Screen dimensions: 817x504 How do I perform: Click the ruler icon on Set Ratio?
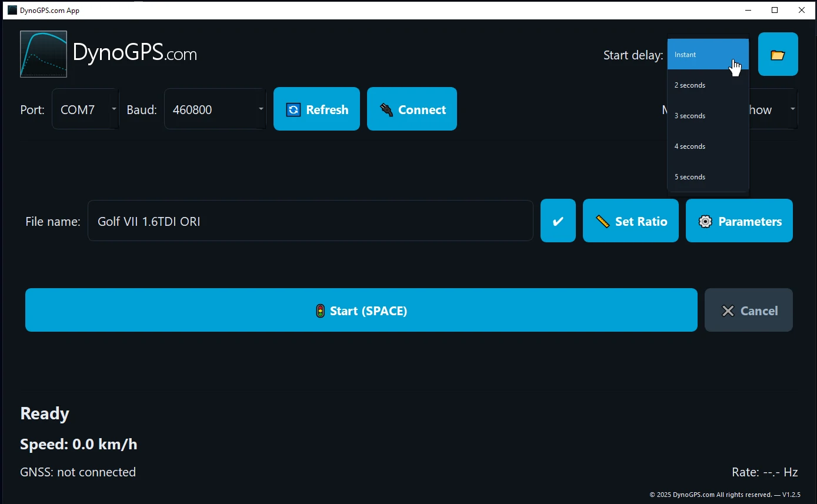(x=602, y=221)
